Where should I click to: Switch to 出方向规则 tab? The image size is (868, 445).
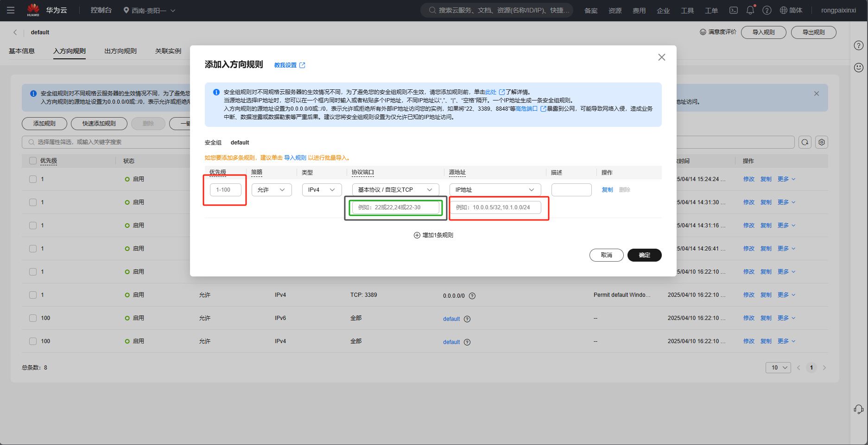(120, 51)
